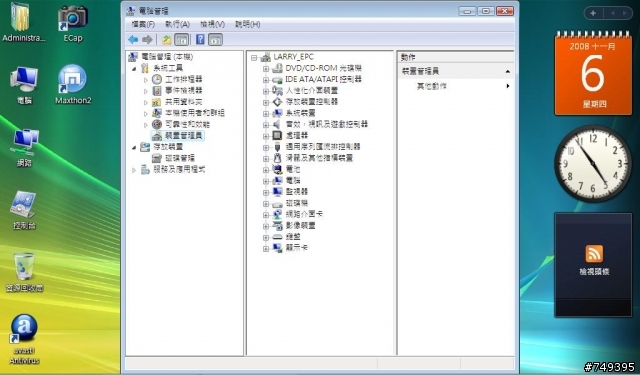Image resolution: width=640 pixels, height=375 pixels.
Task: Click the Up one level folder icon
Action: (167, 40)
